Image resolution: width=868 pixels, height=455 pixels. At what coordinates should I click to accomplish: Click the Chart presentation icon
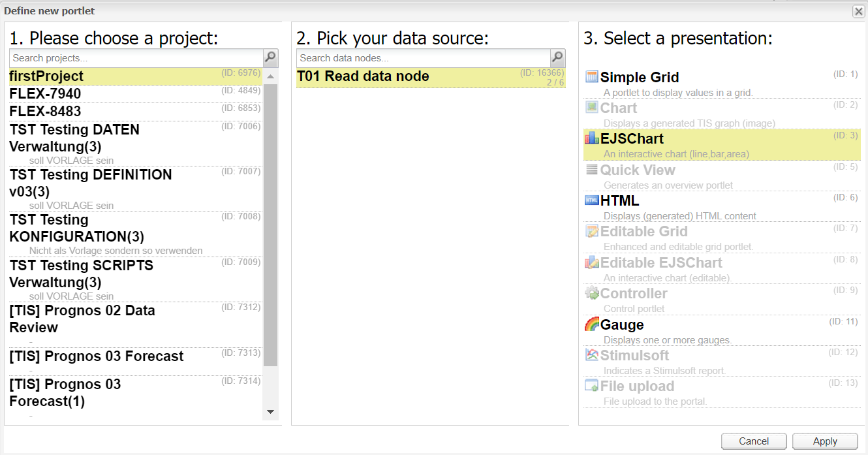(x=592, y=107)
